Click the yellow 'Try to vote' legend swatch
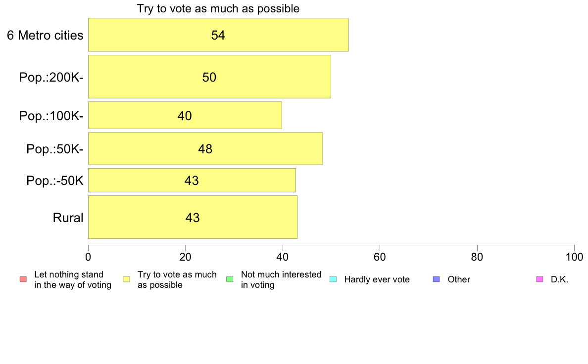The image size is (588, 364). (x=126, y=279)
